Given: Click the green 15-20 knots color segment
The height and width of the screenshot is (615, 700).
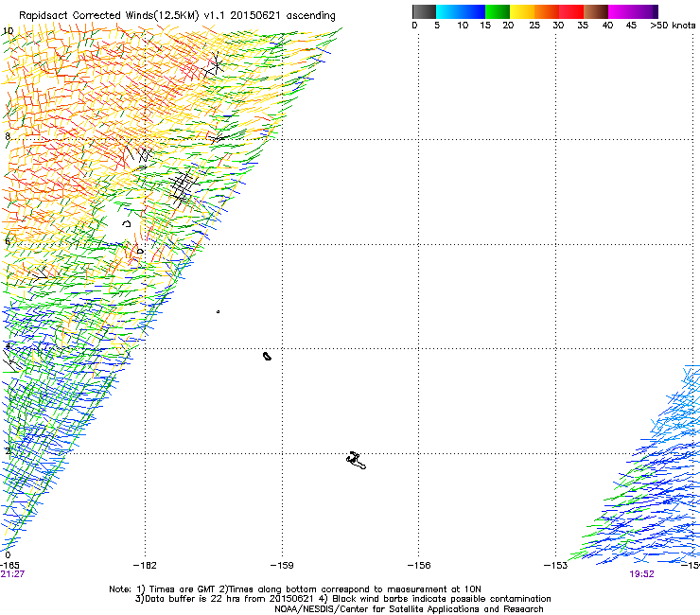Looking at the screenshot, I should coord(498,11).
